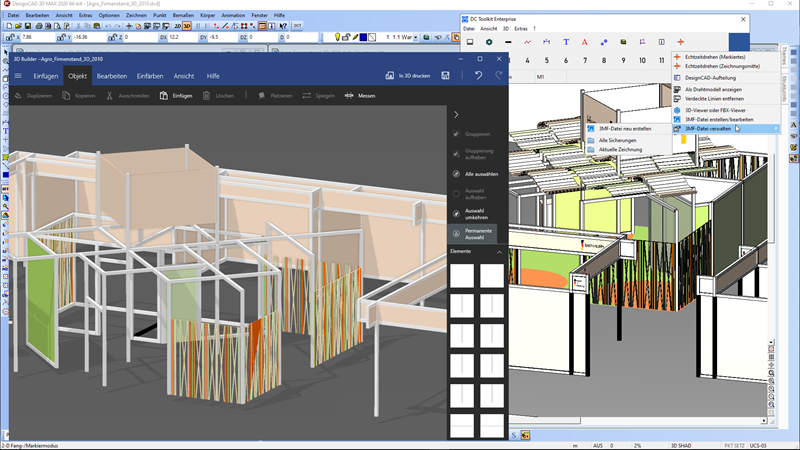Collapse the Elemente section

click(x=499, y=251)
